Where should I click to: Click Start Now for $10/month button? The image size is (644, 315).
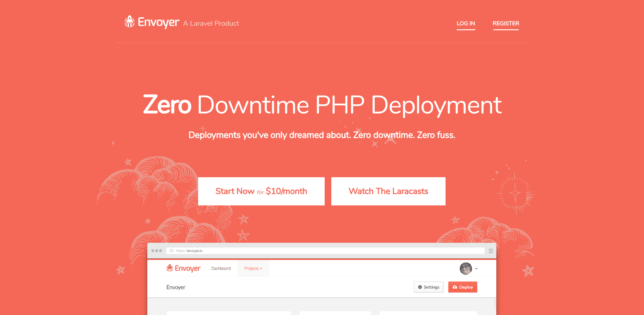click(x=261, y=191)
